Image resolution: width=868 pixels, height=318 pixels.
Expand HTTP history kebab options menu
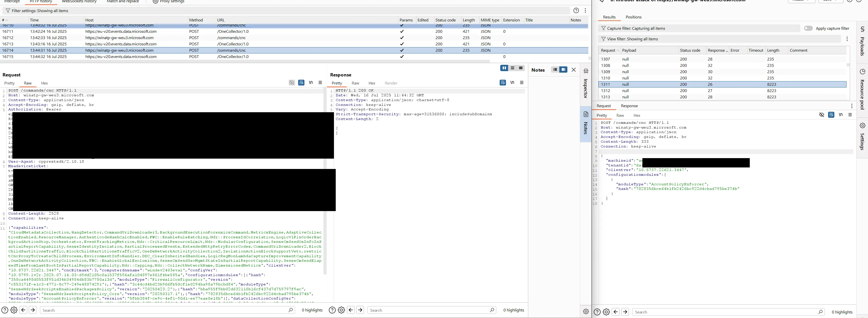[585, 10]
